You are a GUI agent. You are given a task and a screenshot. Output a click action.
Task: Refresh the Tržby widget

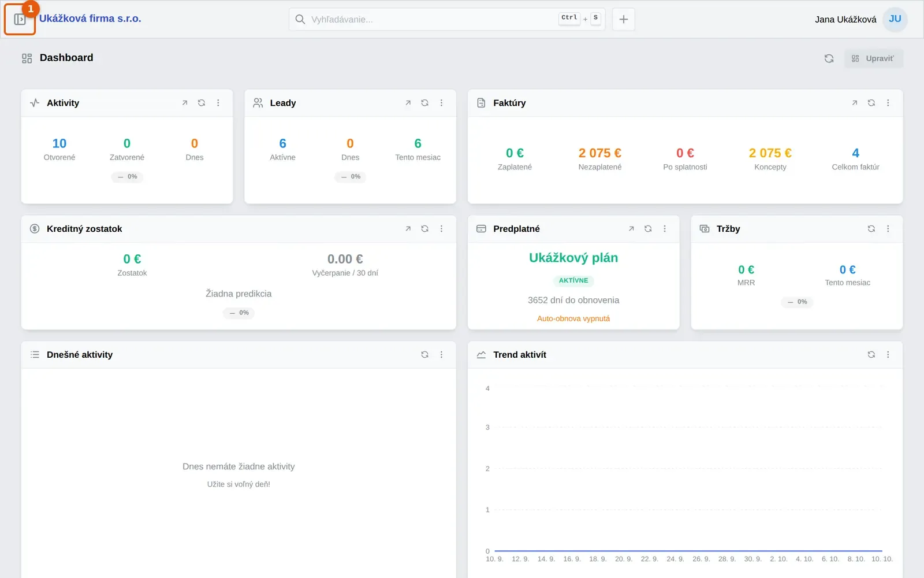[x=871, y=229]
